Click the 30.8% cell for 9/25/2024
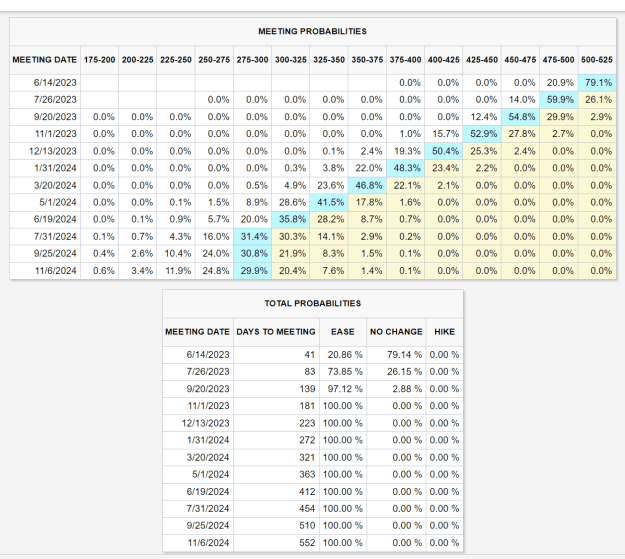 (x=253, y=254)
